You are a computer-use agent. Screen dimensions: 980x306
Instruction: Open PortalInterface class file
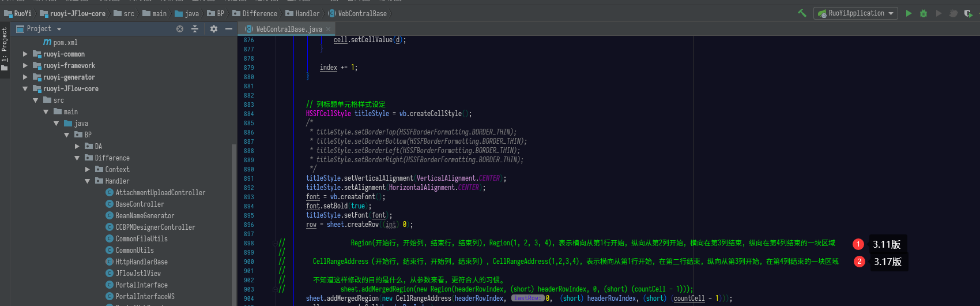pyautogui.click(x=136, y=285)
